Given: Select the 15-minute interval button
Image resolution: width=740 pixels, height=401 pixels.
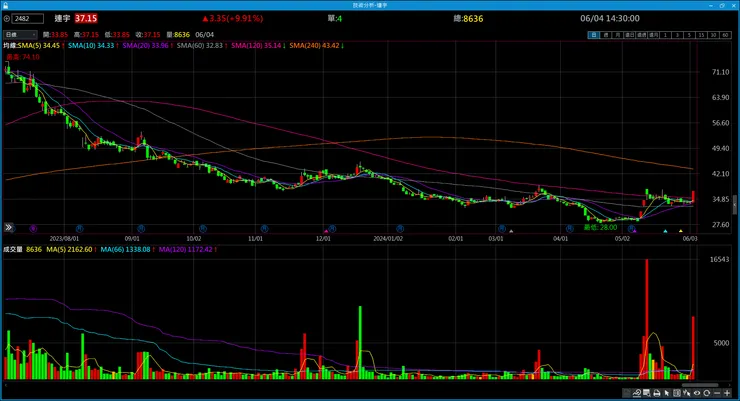Looking at the screenshot, I should pyautogui.click(x=701, y=35).
